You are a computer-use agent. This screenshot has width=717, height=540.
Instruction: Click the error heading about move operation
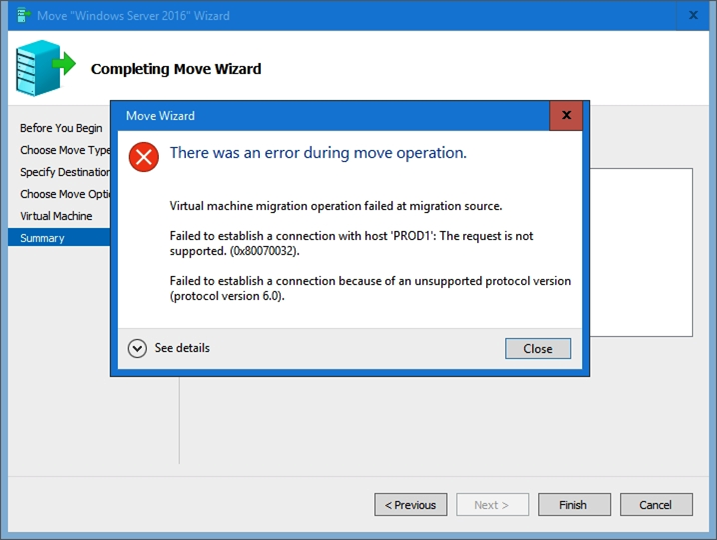318,153
